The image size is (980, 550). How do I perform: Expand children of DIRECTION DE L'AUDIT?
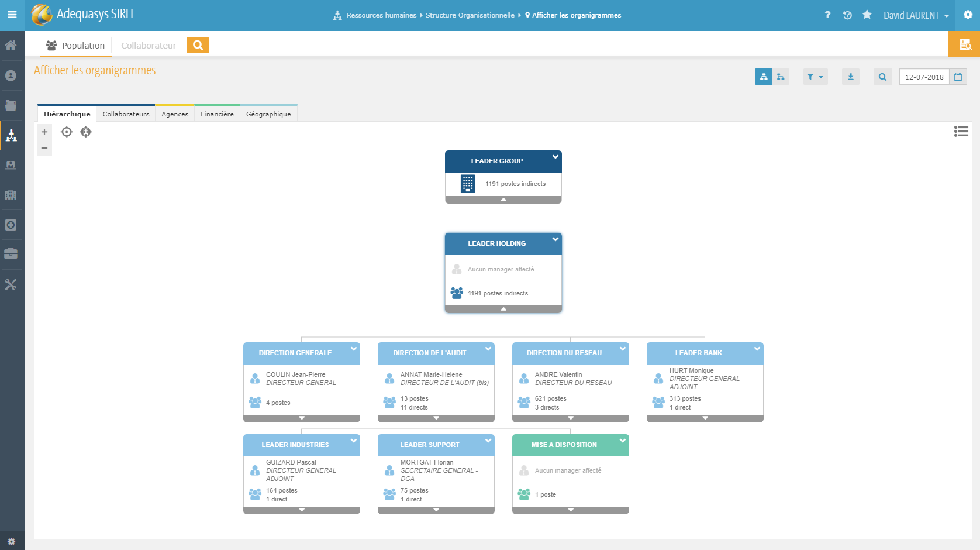436,418
